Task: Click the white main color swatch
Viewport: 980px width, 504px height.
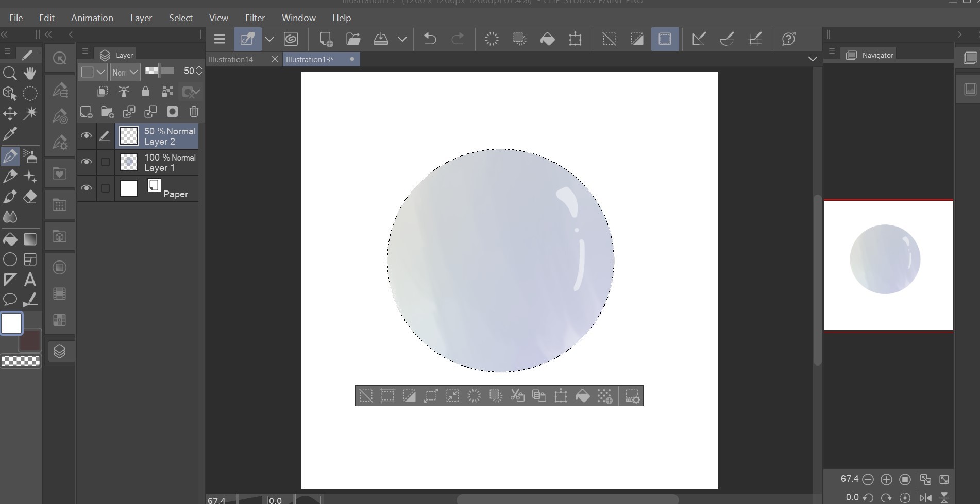Action: click(11, 323)
